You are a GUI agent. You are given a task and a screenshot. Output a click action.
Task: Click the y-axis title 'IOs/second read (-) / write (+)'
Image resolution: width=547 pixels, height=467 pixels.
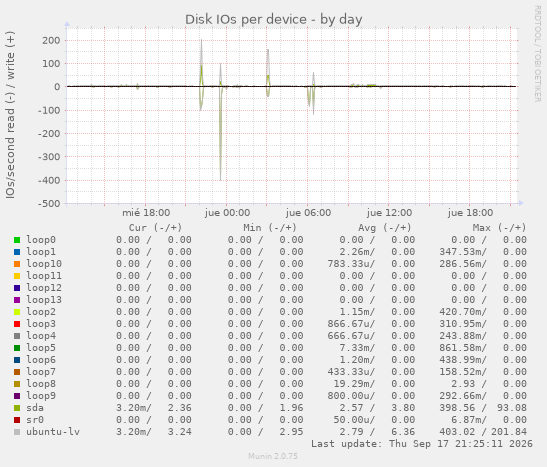click(x=10, y=115)
